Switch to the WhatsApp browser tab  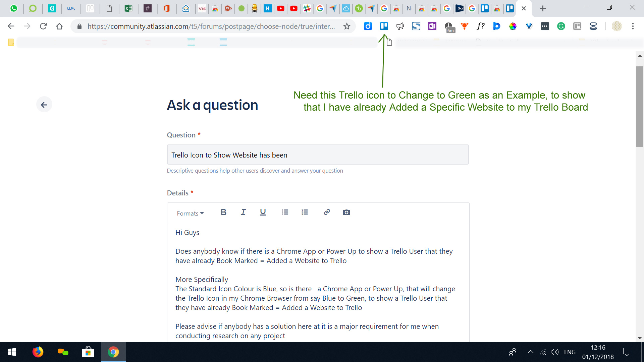pos(14,8)
